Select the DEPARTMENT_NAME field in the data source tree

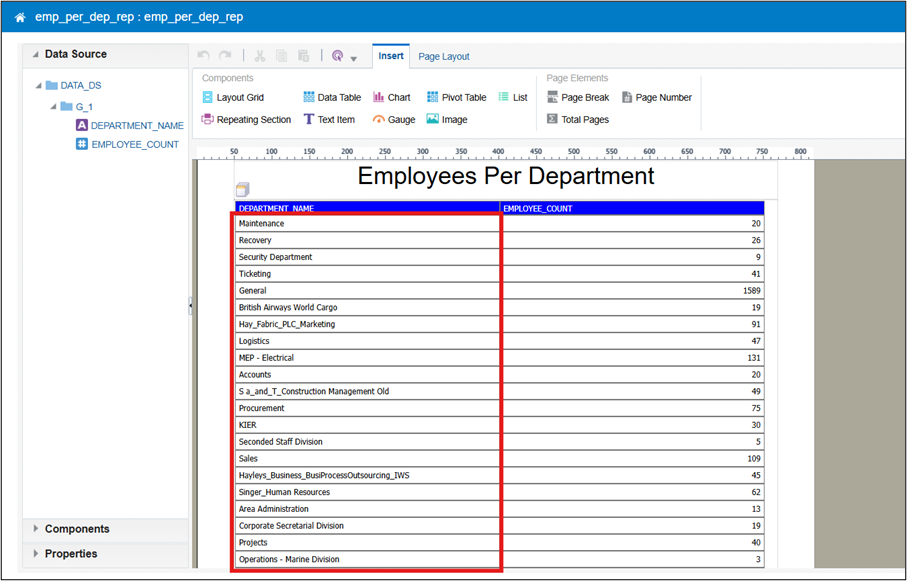click(137, 126)
